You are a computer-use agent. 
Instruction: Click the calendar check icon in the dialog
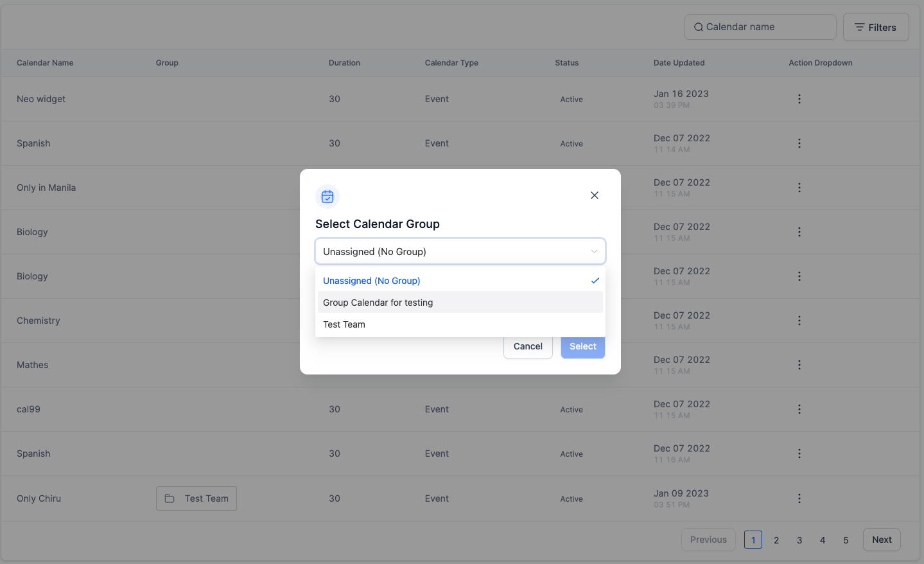327,197
